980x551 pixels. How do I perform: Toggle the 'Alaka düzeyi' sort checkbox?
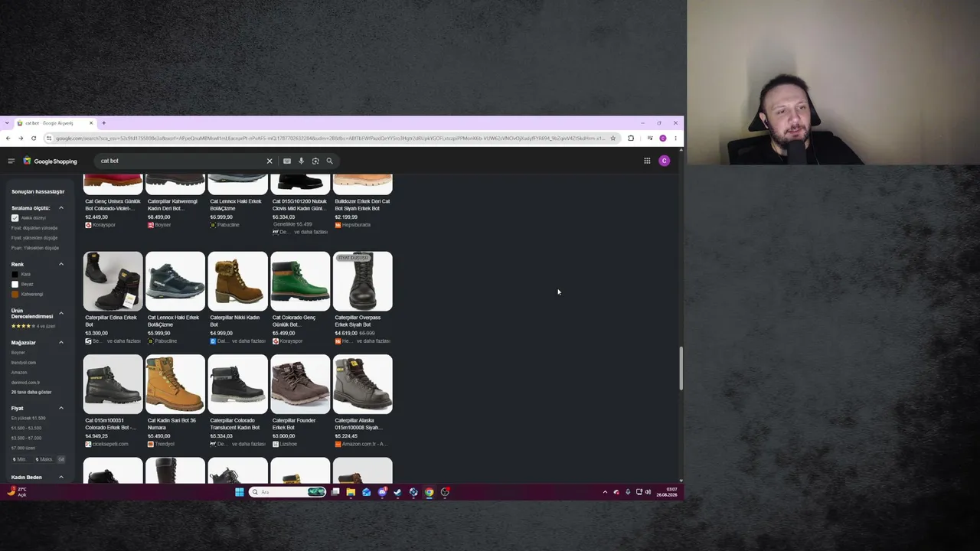point(15,218)
